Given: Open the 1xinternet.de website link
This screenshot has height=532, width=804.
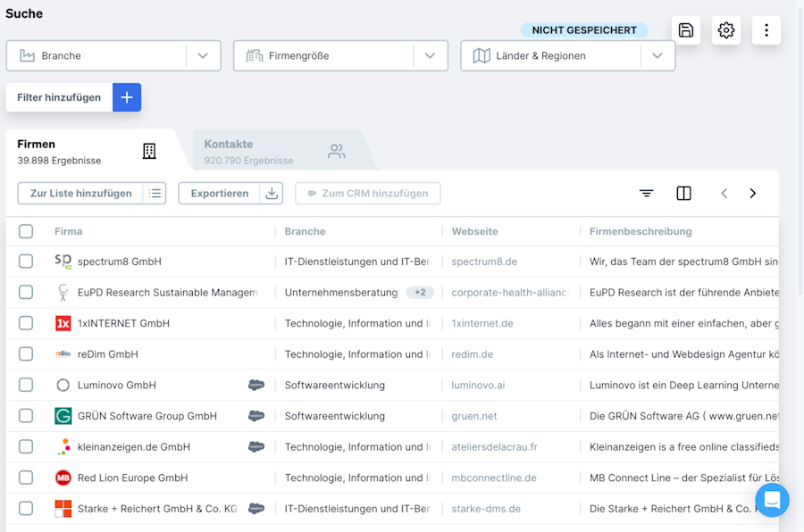Looking at the screenshot, I should click(x=482, y=323).
